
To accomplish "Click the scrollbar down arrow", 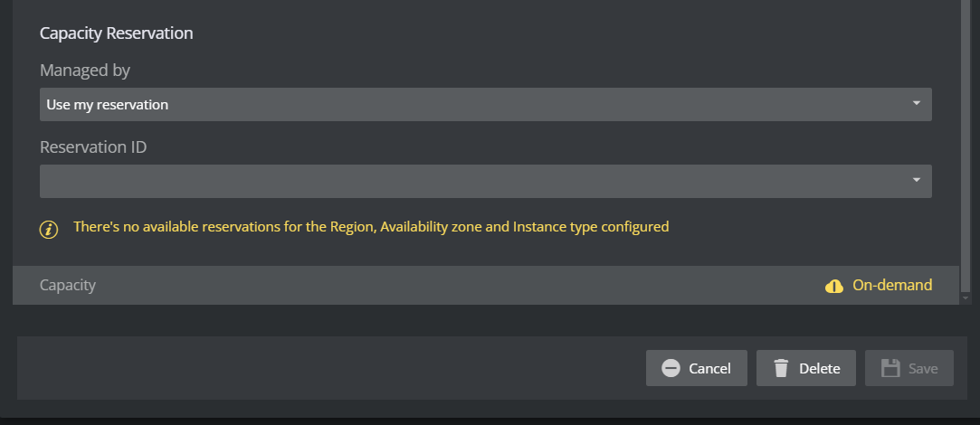I will (x=966, y=297).
